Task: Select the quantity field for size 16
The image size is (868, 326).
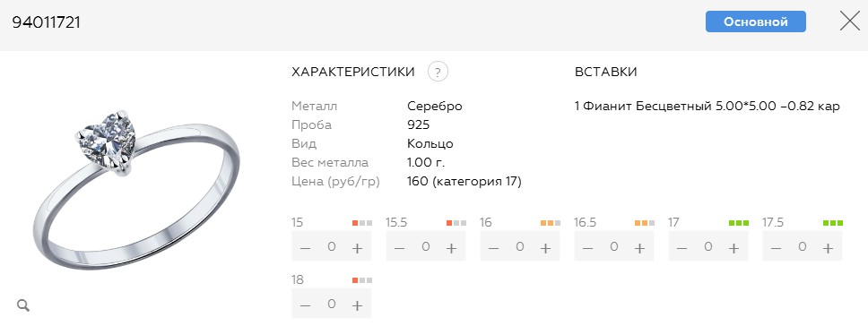Action: (x=519, y=246)
